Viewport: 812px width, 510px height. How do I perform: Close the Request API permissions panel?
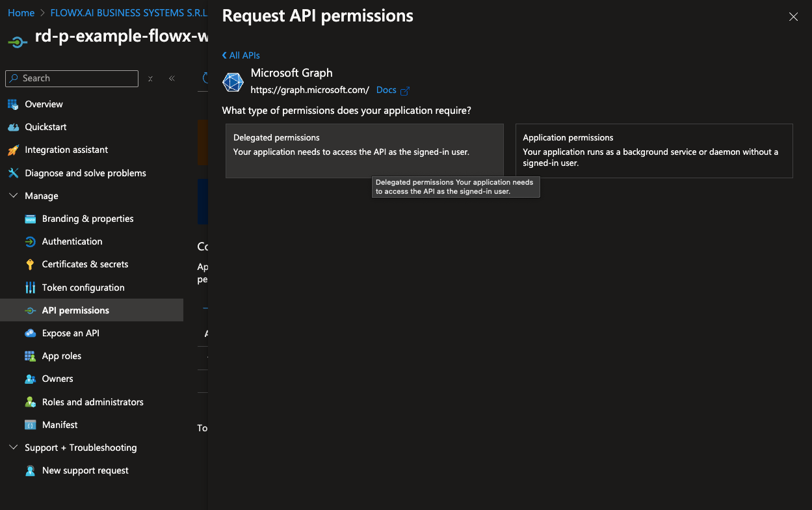(793, 17)
